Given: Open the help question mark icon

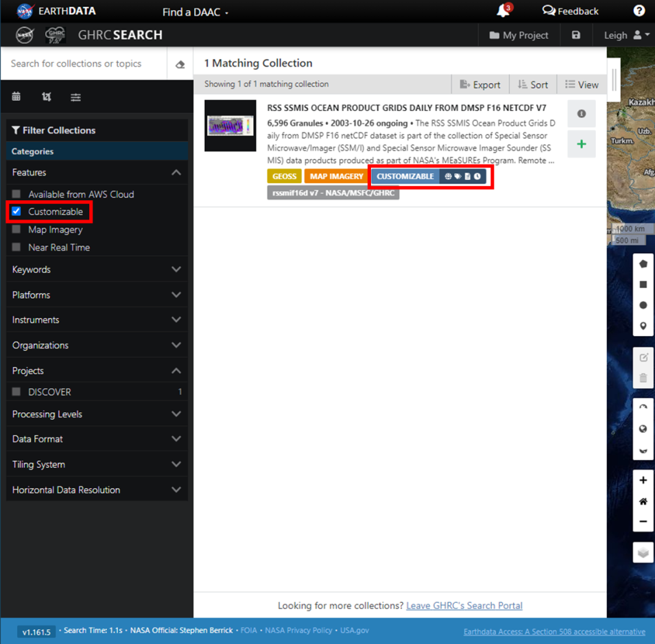Looking at the screenshot, I should (639, 11).
